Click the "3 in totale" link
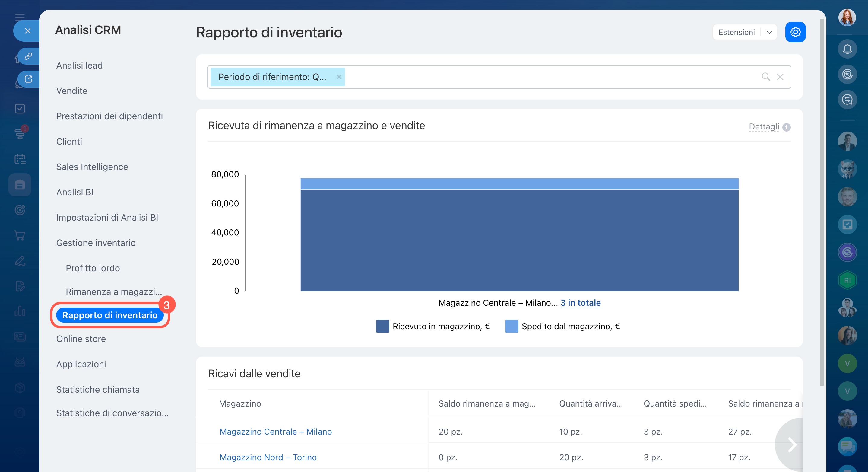 (580, 303)
